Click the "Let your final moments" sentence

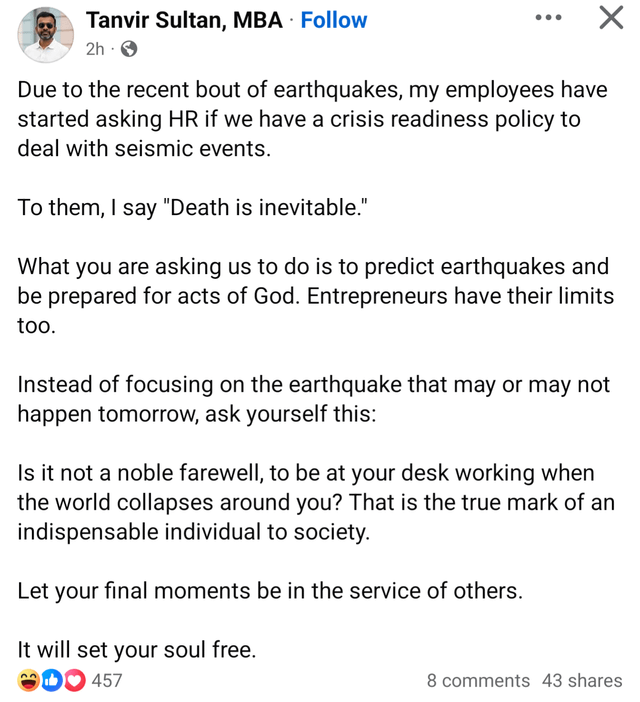270,590
